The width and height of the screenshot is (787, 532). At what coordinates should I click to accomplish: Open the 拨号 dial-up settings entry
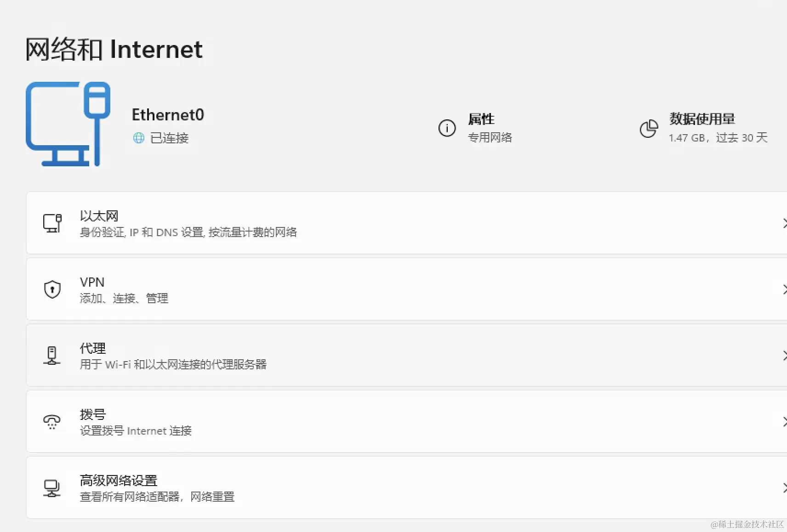coord(407,422)
